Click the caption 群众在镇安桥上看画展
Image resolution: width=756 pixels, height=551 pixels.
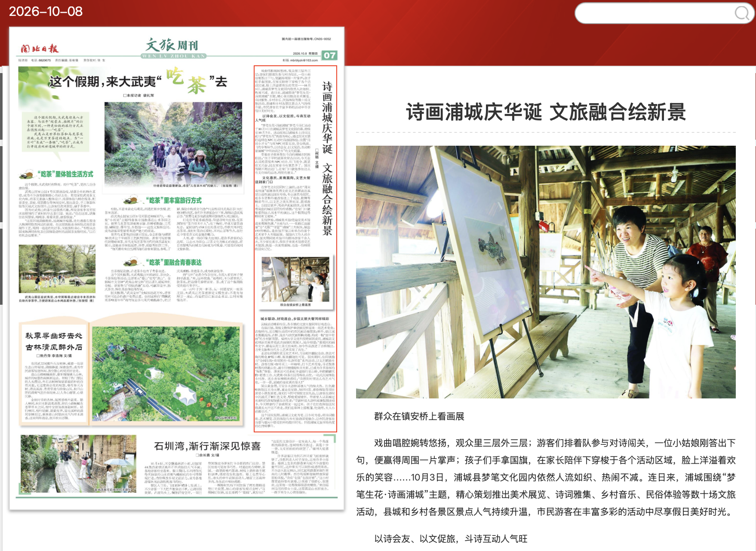pos(419,416)
